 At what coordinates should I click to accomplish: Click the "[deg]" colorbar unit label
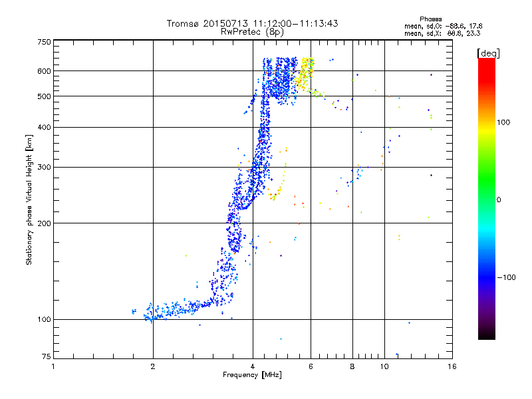[x=488, y=53]
